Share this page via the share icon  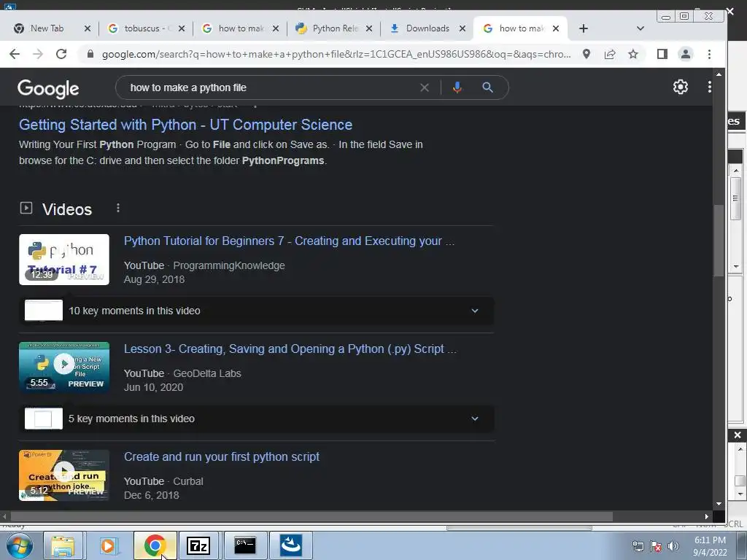(x=610, y=54)
